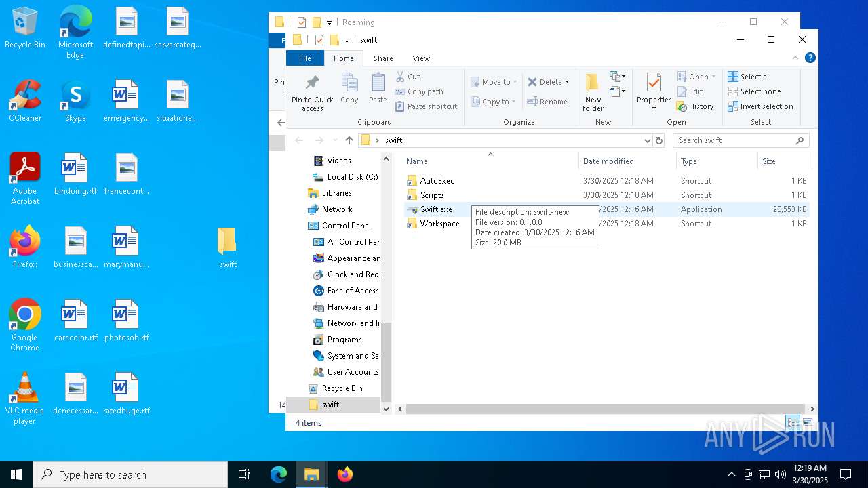This screenshot has height=488, width=868.
Task: Click Cut in Clipboard group
Action: coord(408,77)
